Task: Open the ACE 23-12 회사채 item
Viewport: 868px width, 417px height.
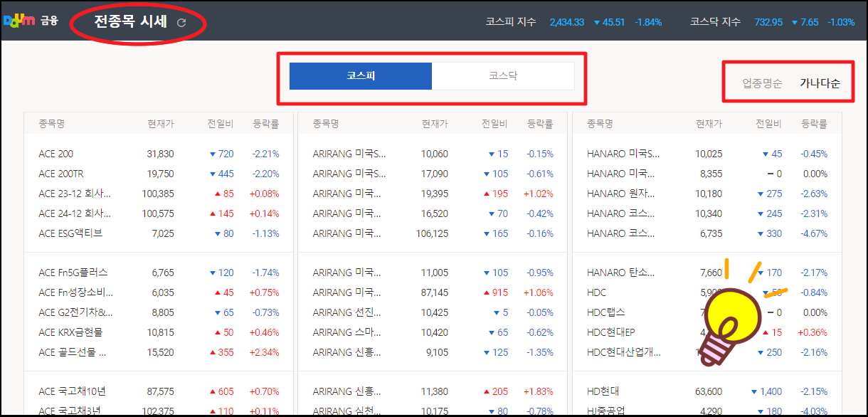Action: 75,194
